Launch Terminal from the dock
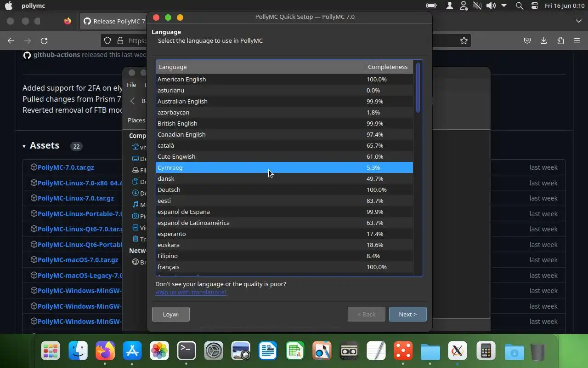The image size is (588, 368). (x=187, y=351)
